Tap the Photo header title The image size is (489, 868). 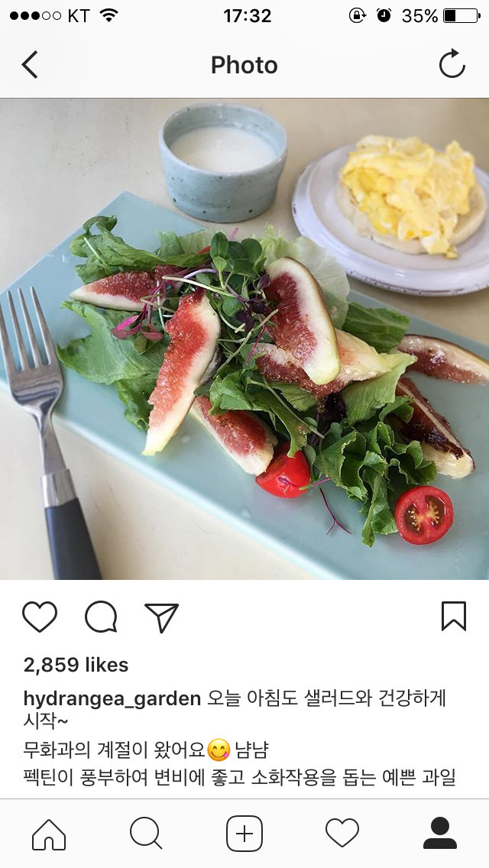coord(244,65)
